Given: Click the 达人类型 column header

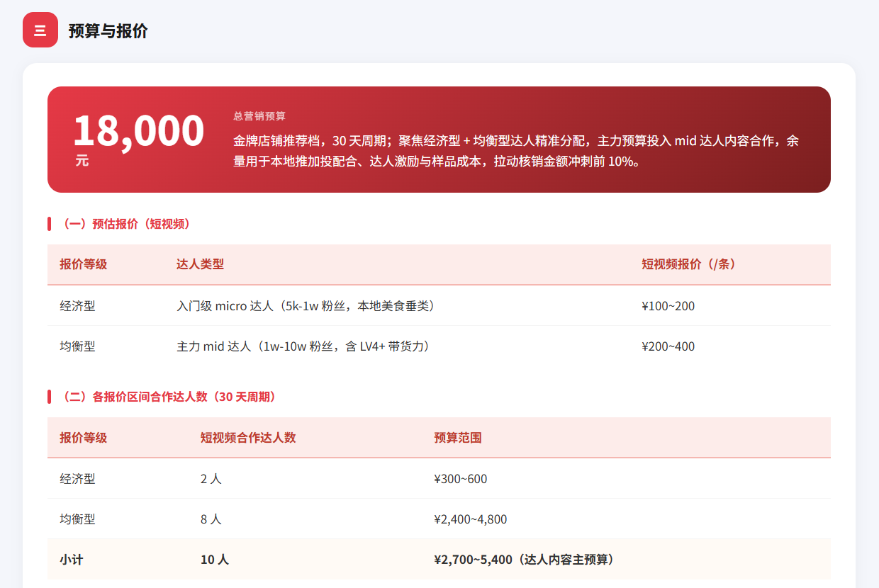Looking at the screenshot, I should (200, 264).
